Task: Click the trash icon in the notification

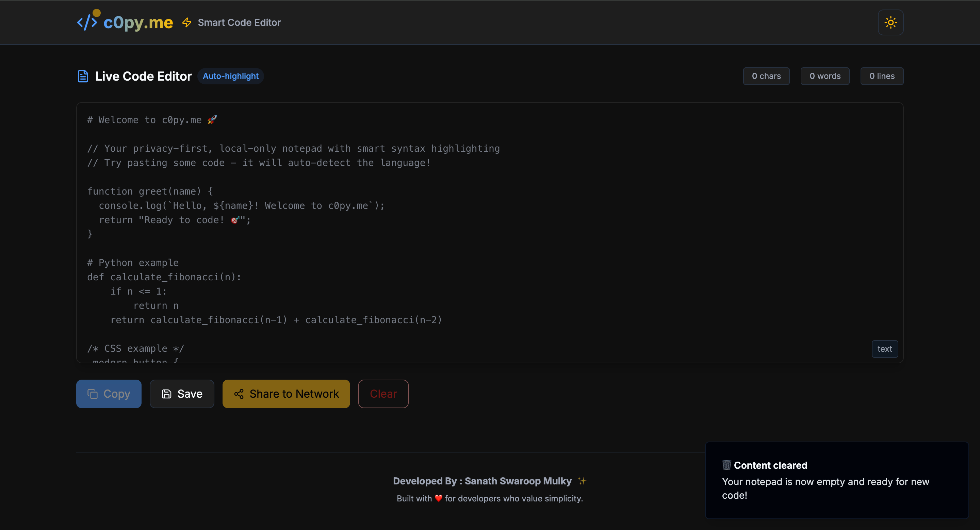Action: coord(726,465)
